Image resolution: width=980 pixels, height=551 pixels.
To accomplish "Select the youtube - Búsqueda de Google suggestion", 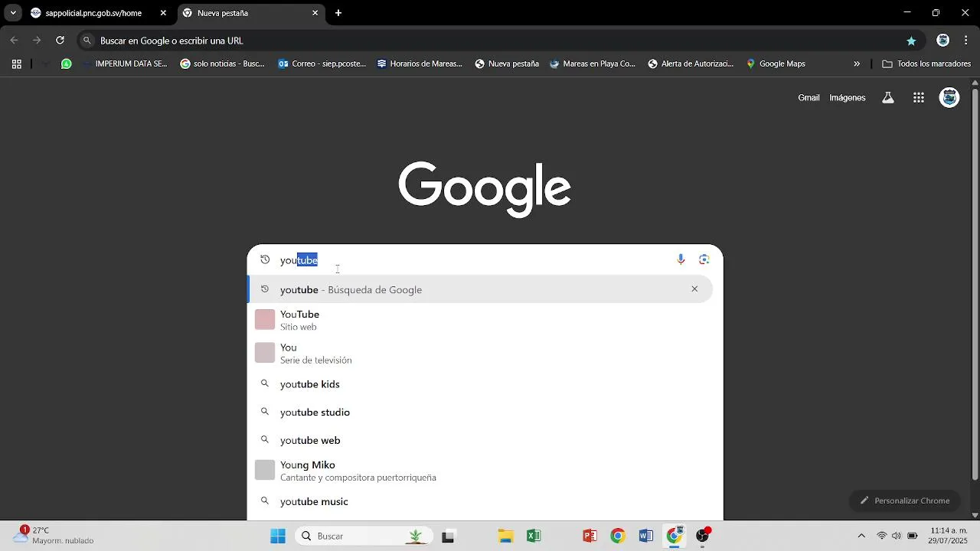I will [480, 289].
